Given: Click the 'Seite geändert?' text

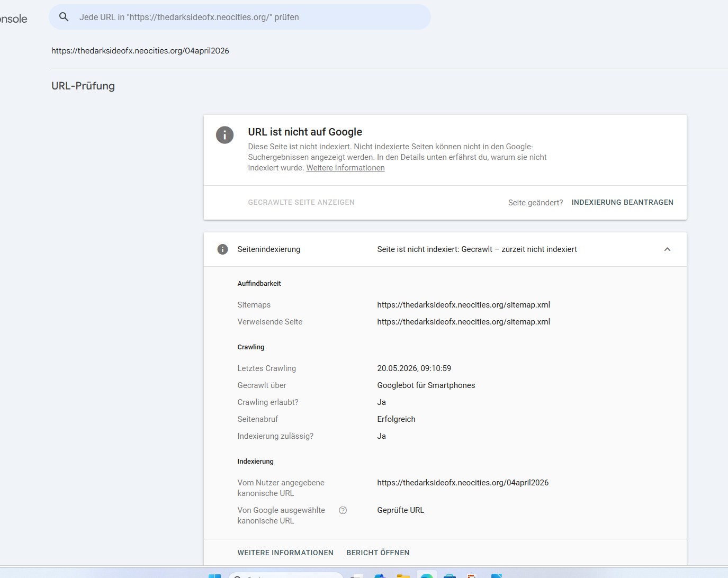Looking at the screenshot, I should tap(535, 203).
